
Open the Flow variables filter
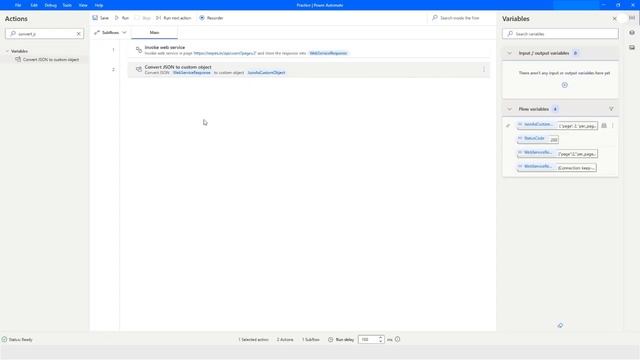point(611,109)
